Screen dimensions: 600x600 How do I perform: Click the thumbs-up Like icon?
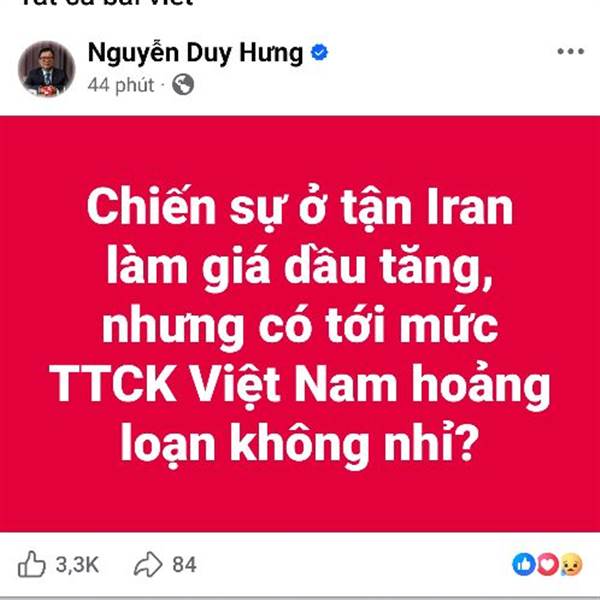click(x=31, y=564)
